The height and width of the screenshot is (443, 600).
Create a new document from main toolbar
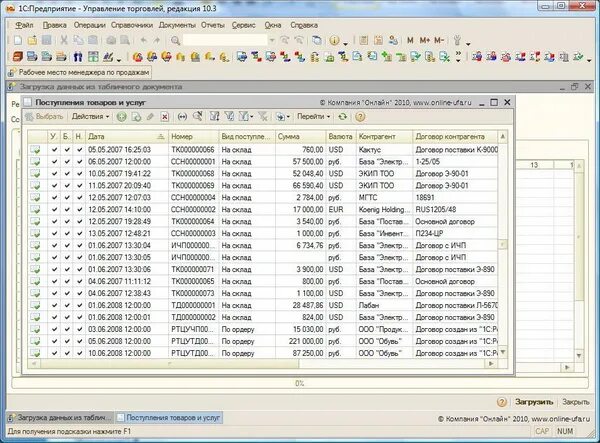(x=18, y=40)
